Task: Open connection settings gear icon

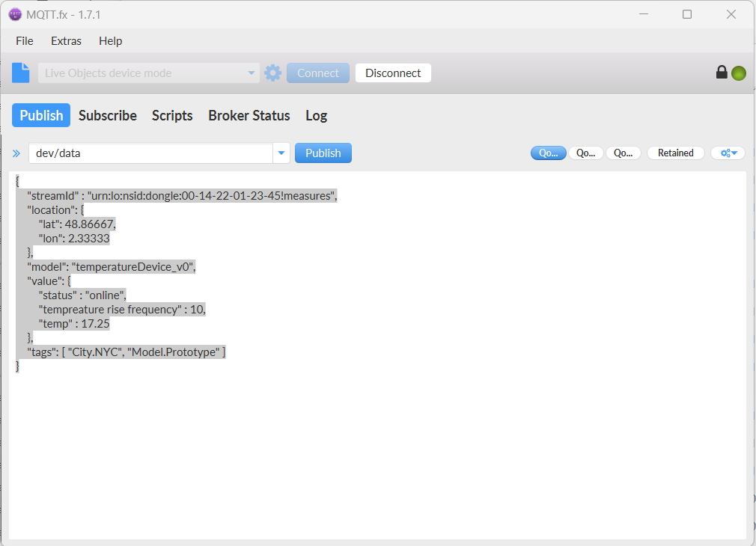Action: point(273,73)
